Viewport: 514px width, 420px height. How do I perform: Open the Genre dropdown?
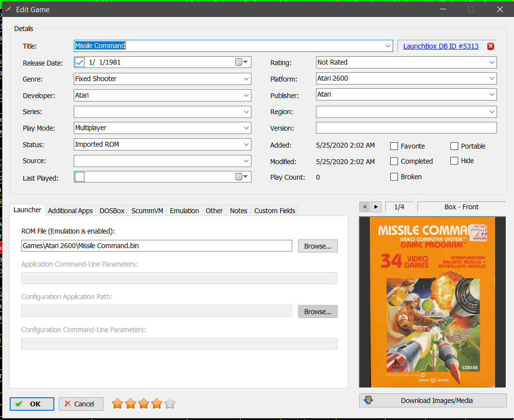[x=246, y=79]
